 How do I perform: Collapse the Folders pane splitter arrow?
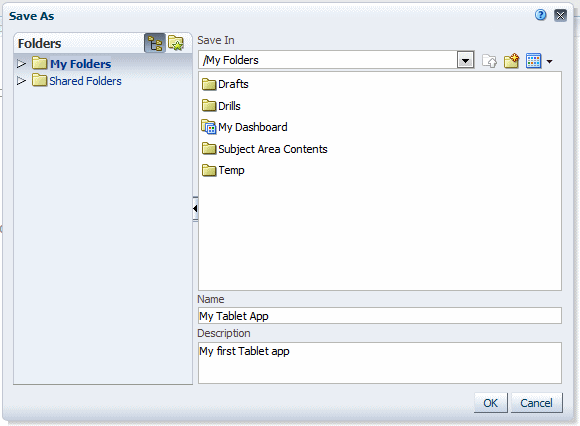click(195, 209)
